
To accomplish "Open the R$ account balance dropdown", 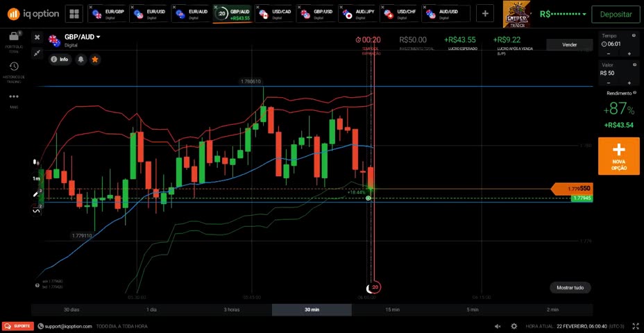I will [x=563, y=14].
